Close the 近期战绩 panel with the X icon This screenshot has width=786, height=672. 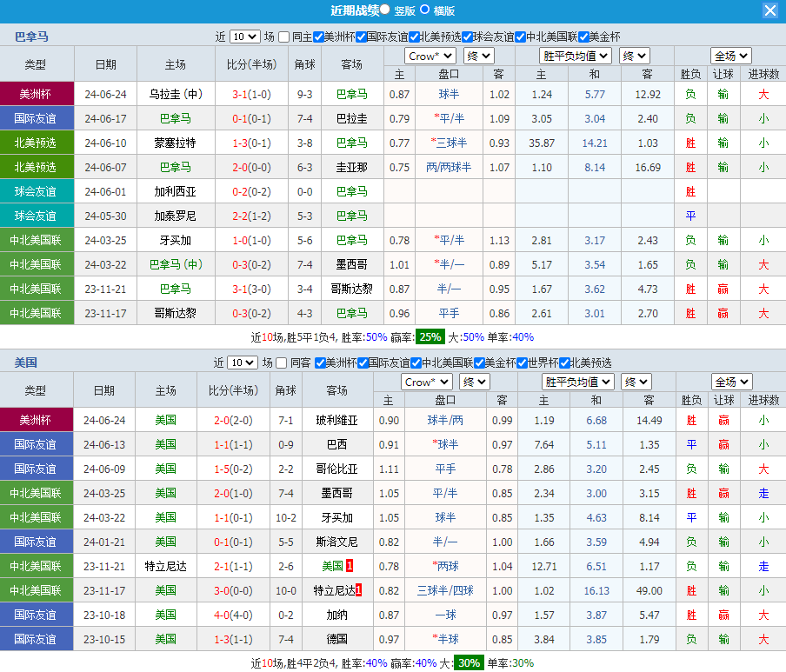pyautogui.click(x=769, y=10)
